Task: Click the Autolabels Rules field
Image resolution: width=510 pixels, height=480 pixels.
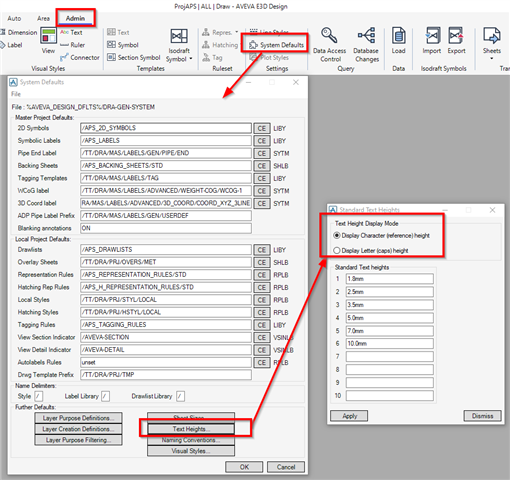Action: (x=166, y=362)
